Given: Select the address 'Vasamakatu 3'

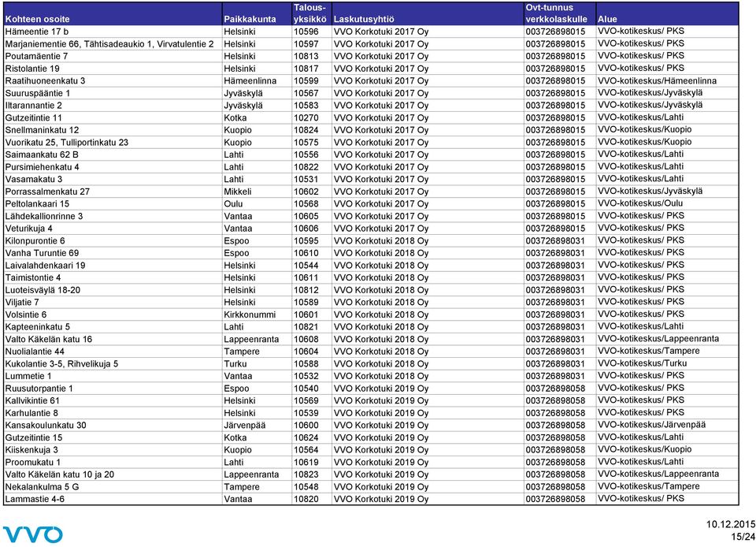Looking at the screenshot, I should click(x=34, y=180).
